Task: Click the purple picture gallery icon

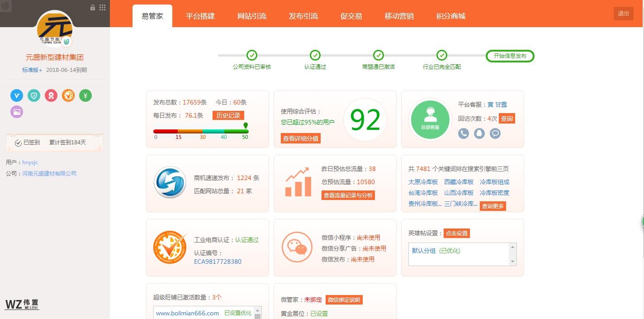Action: (17, 112)
